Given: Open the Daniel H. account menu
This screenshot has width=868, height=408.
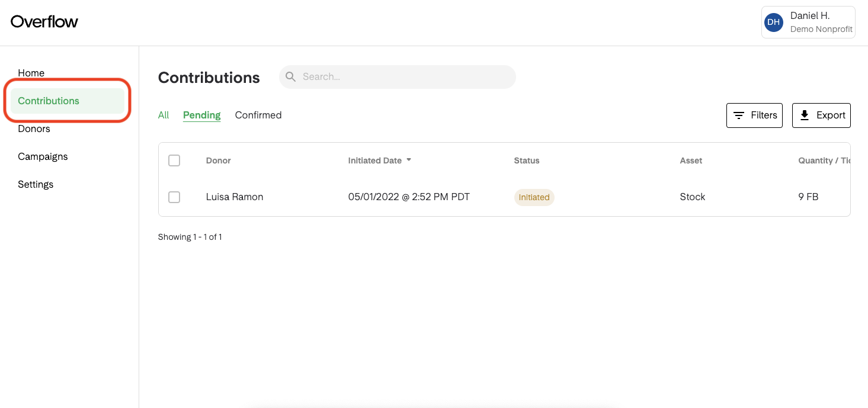Looking at the screenshot, I should tap(808, 22).
